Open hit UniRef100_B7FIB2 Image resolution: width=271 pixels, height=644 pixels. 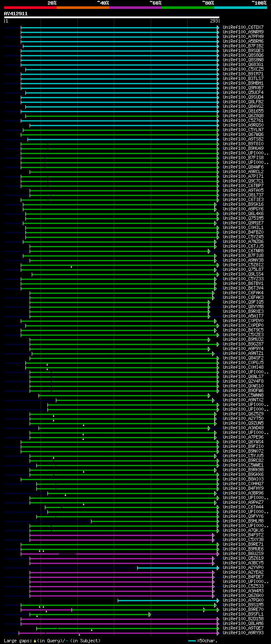[x=243, y=46]
